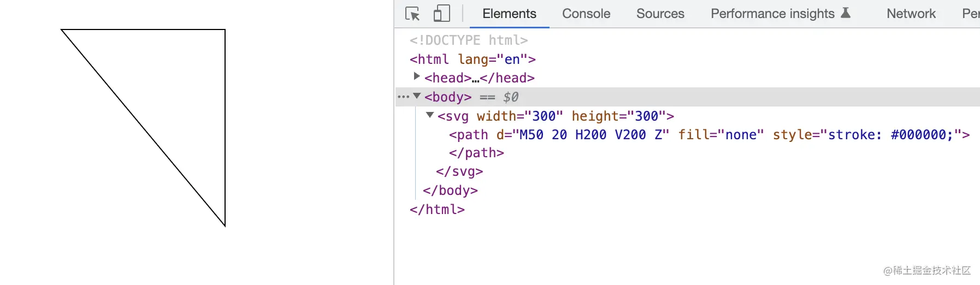Screen dimensions: 980x285
Task: Switch to the Performance insights tab
Action: tap(772, 14)
